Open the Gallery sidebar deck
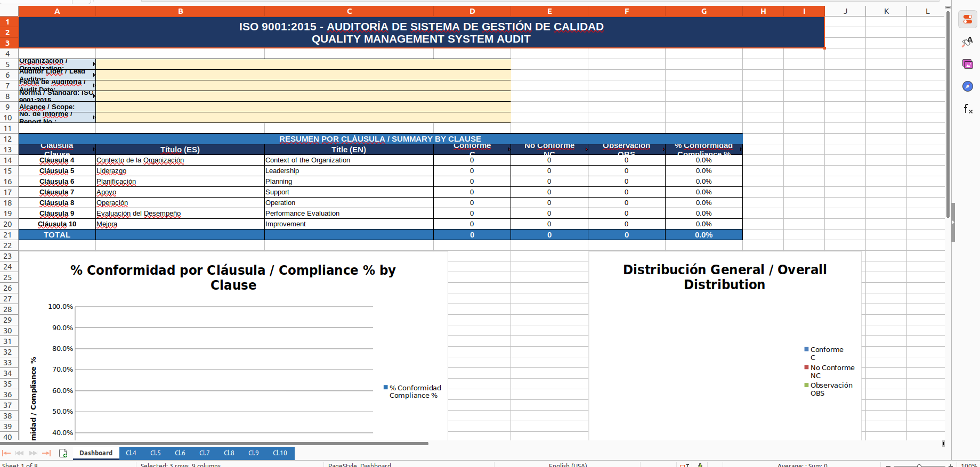 (x=968, y=64)
